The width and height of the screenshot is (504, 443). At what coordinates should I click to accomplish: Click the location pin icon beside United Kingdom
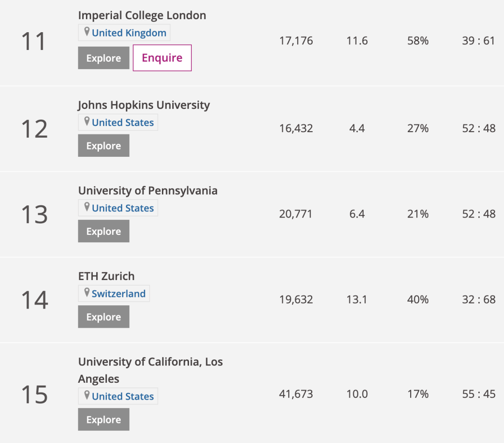click(x=87, y=32)
